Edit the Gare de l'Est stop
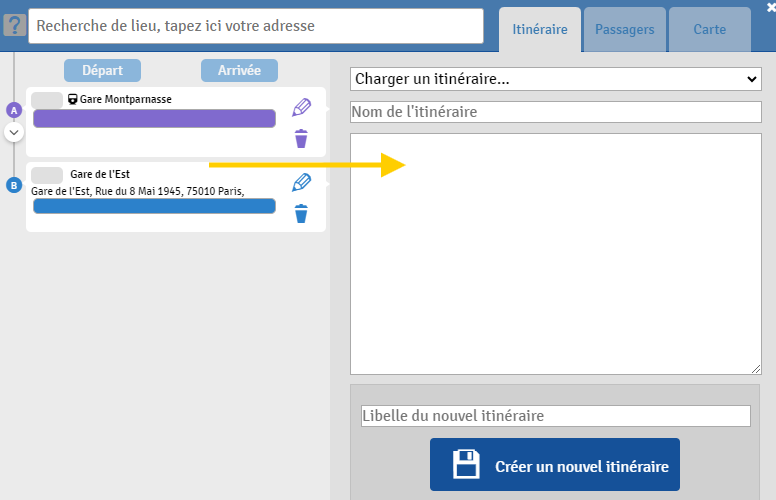 click(x=301, y=182)
